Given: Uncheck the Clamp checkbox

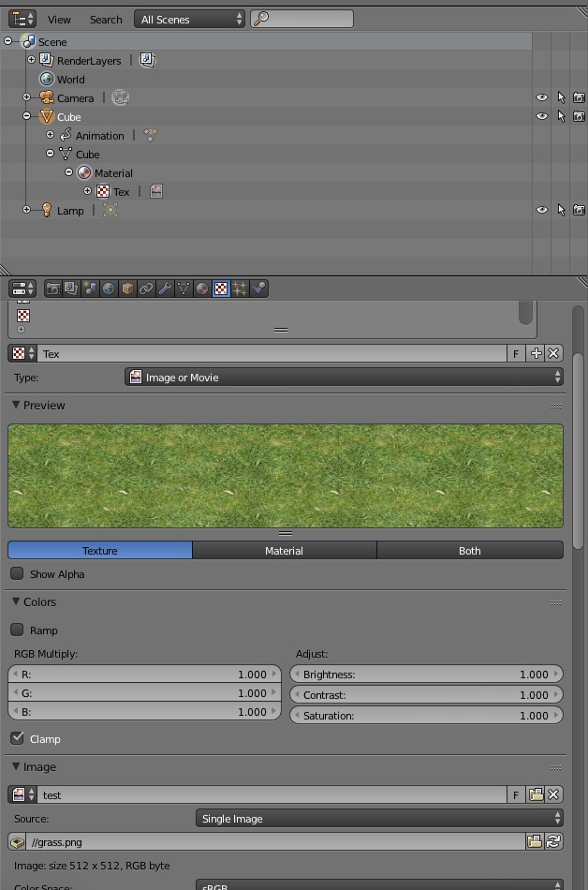Looking at the screenshot, I should click(17, 738).
